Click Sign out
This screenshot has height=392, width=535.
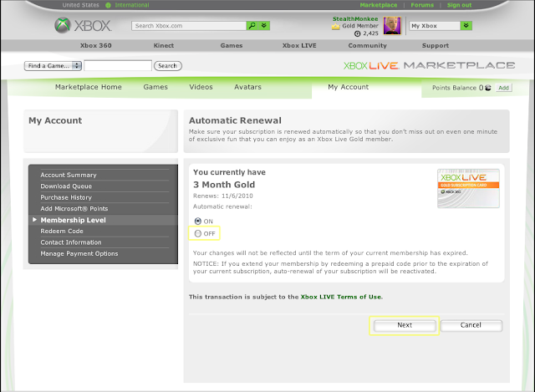tap(459, 5)
